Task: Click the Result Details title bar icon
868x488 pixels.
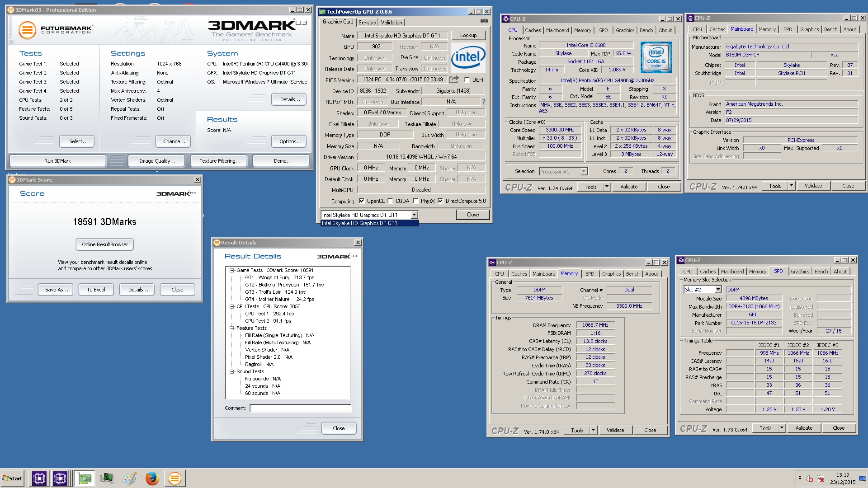Action: pyautogui.click(x=217, y=243)
